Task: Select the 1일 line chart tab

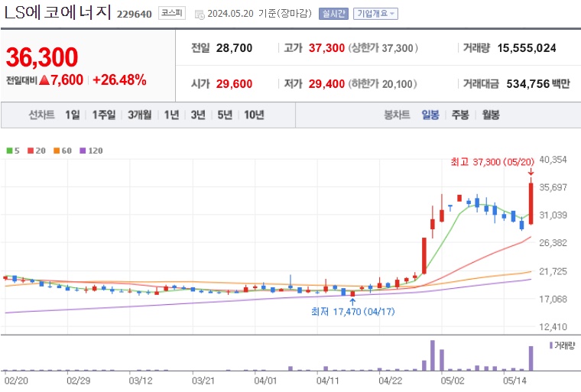Action: pos(73,115)
